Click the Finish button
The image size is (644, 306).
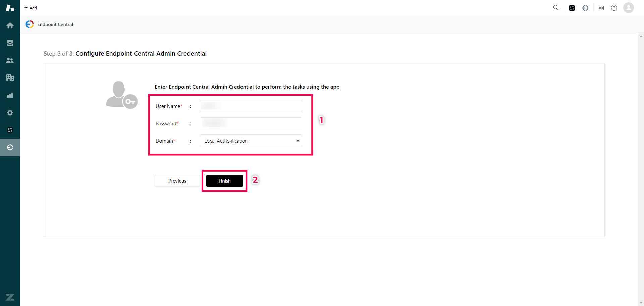(x=224, y=181)
